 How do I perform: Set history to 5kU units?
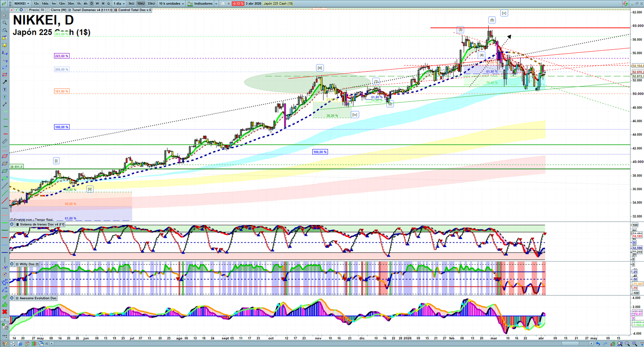[131, 4]
